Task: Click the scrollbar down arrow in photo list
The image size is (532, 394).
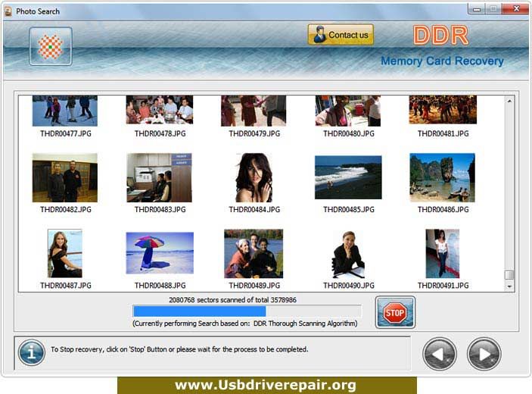Action: point(509,286)
